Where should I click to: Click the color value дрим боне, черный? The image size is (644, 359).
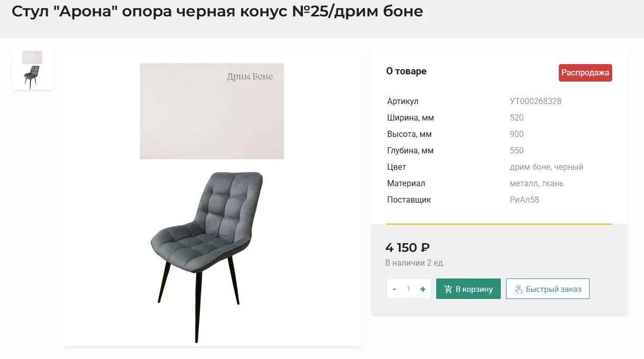click(x=547, y=167)
